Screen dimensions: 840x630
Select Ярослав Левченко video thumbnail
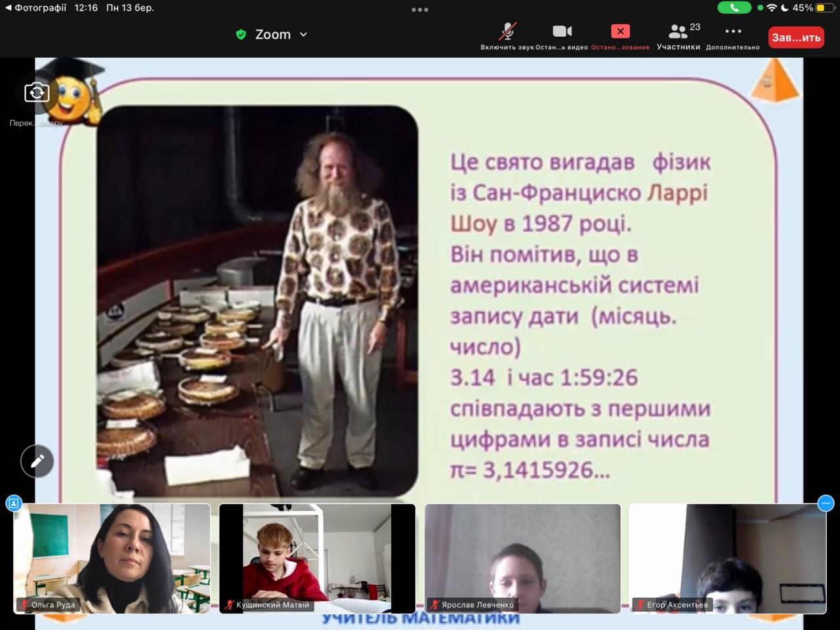(522, 558)
